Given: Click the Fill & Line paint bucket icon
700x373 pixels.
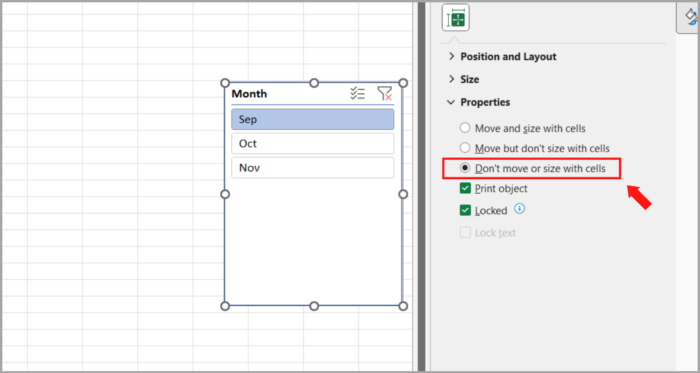Looking at the screenshot, I should point(690,17).
